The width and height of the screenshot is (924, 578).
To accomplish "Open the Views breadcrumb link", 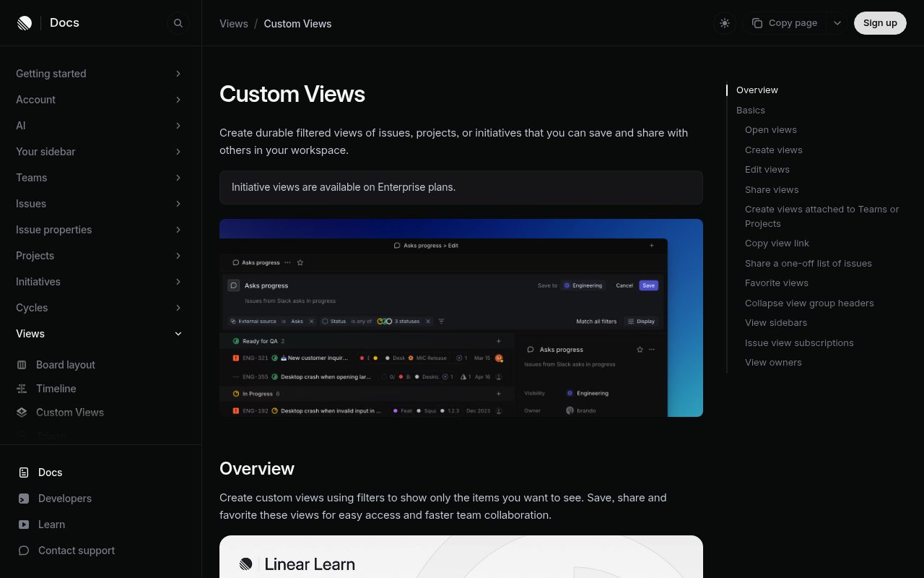I will [x=234, y=24].
